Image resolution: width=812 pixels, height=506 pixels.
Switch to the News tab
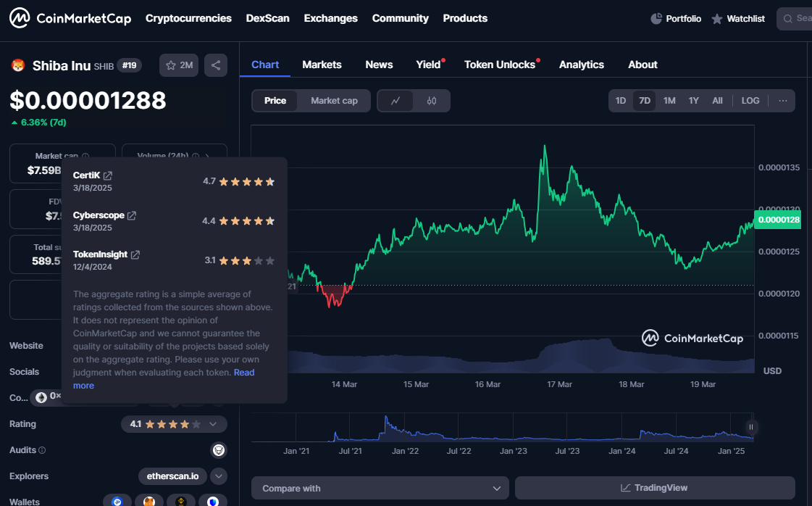[x=379, y=65]
